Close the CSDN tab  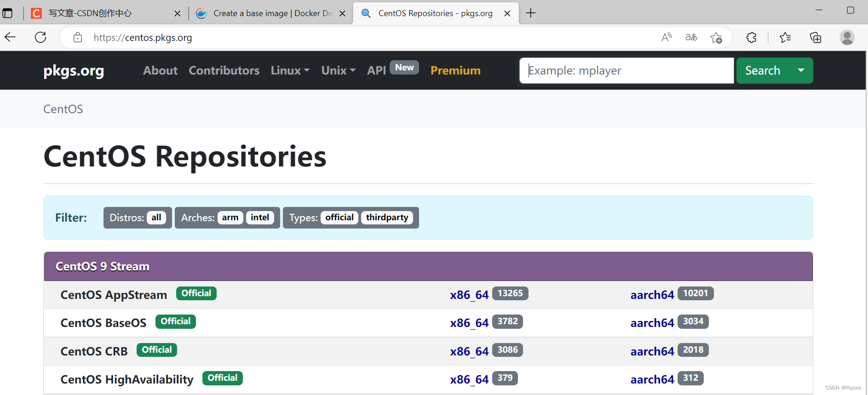pyautogui.click(x=178, y=13)
